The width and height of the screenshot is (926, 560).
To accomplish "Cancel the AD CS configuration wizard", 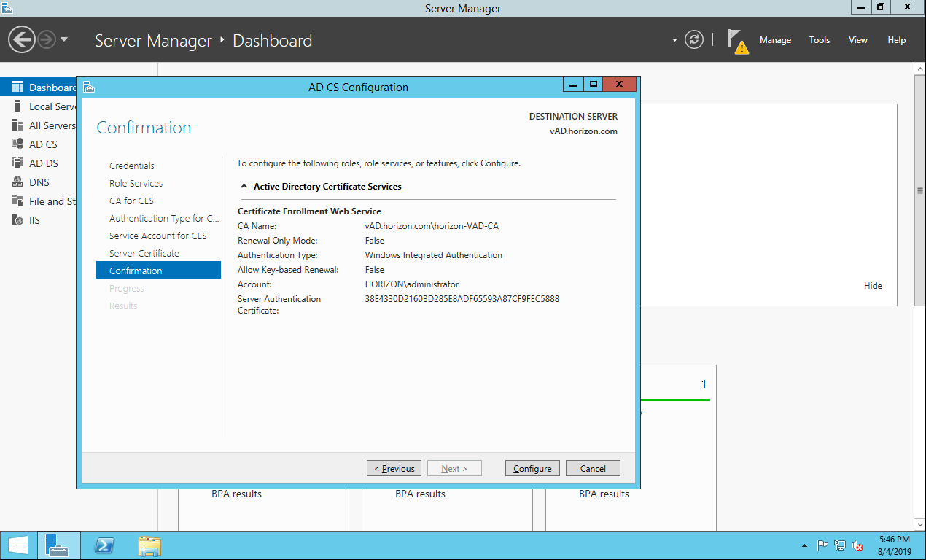I will click(593, 468).
